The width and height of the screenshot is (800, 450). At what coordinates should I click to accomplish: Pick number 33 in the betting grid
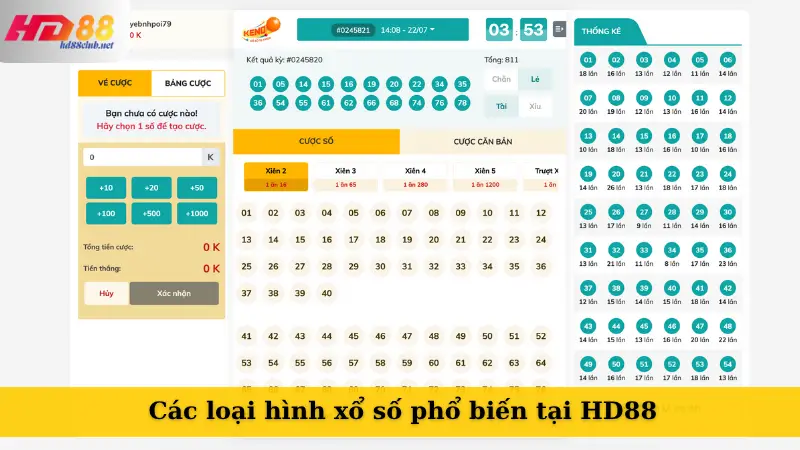click(460, 266)
